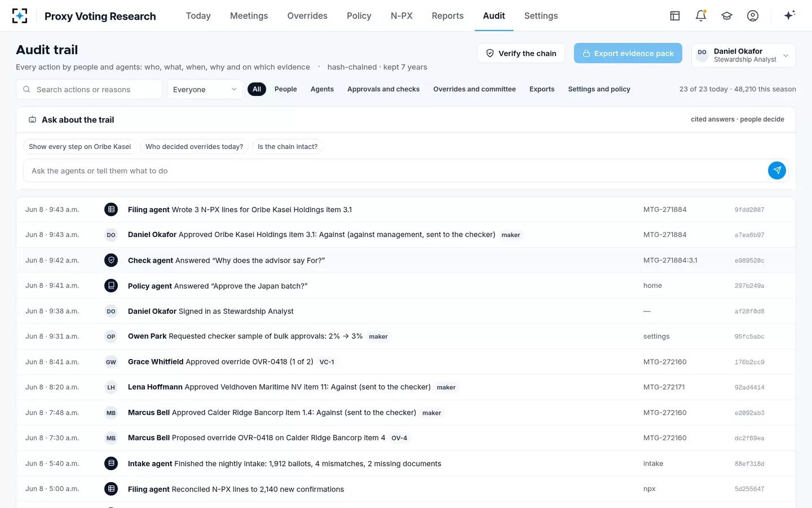Open the Reports tab

click(448, 16)
